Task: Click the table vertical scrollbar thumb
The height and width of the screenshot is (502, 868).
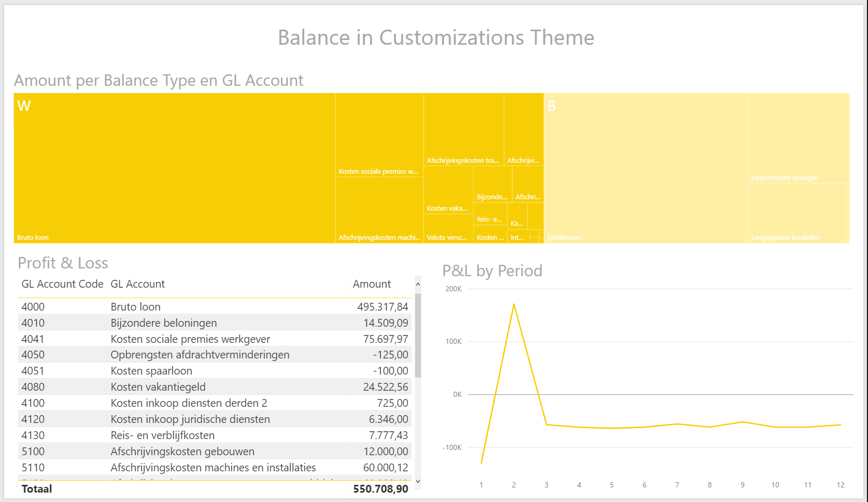Action: [418, 336]
